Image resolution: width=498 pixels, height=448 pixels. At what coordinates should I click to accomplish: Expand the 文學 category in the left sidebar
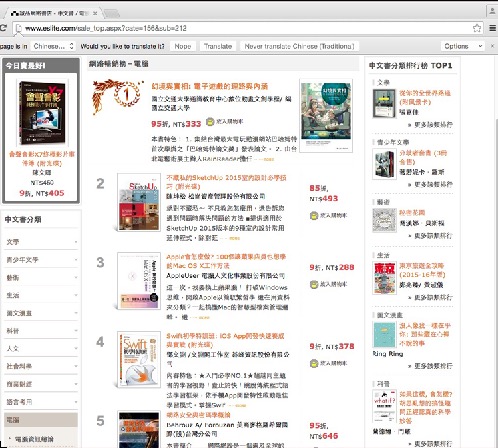[41, 242]
